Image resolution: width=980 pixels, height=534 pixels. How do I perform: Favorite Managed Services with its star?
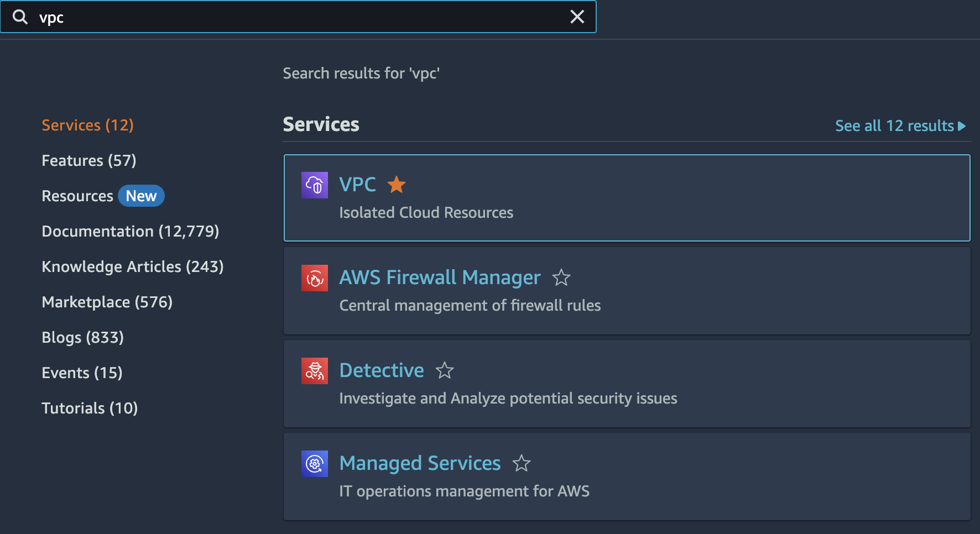(522, 463)
